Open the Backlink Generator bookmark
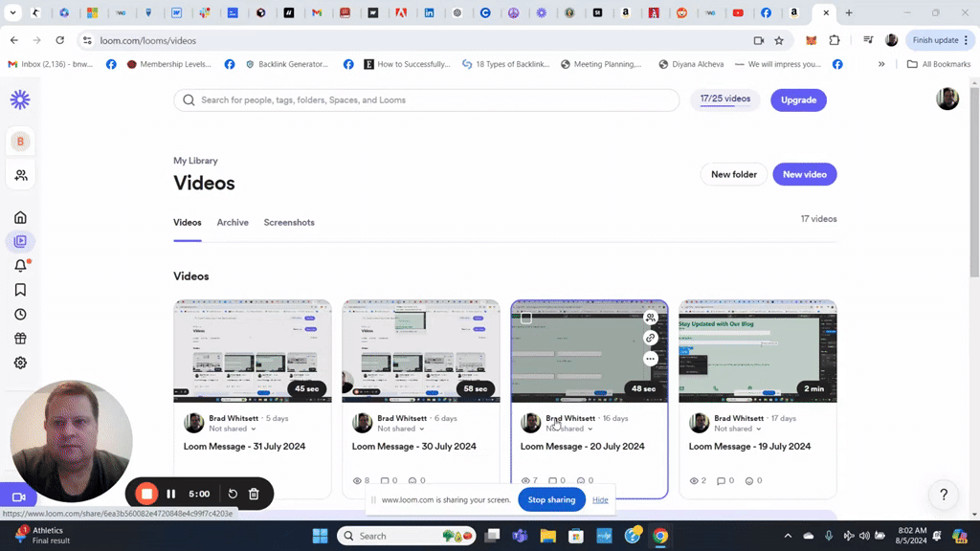980x551 pixels. click(x=287, y=64)
